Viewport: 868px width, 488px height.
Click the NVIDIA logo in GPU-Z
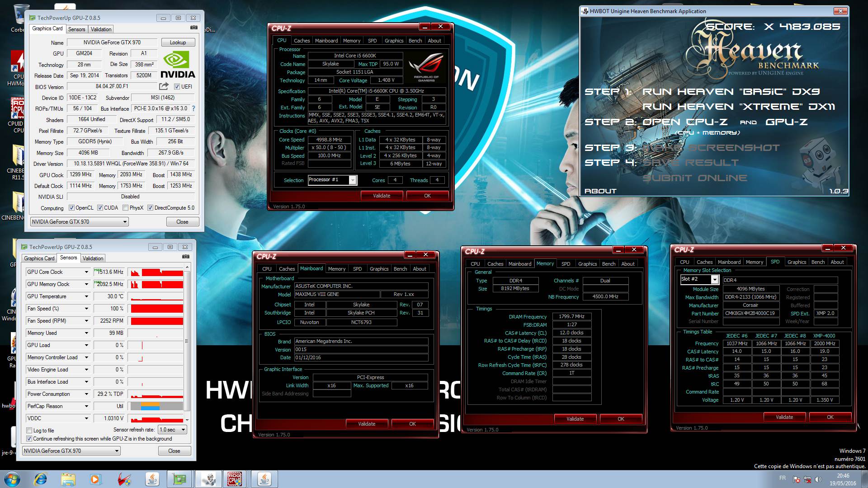point(178,65)
